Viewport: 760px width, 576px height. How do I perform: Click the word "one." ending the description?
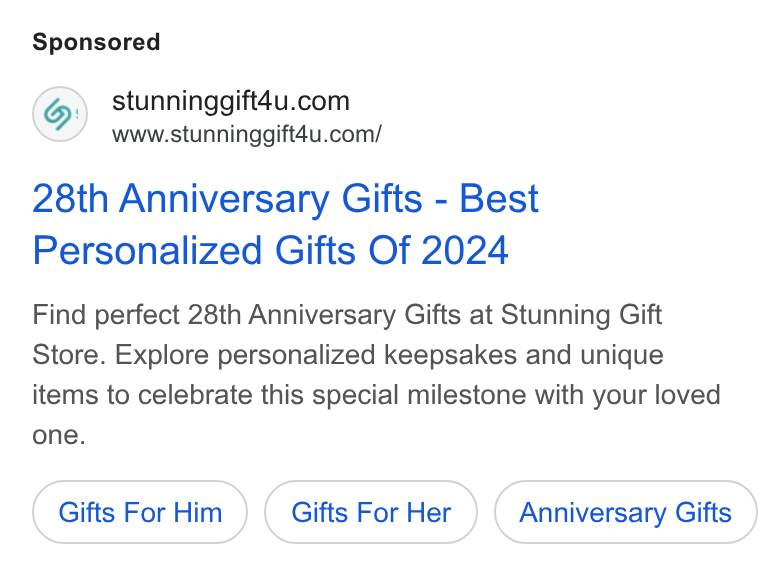click(x=59, y=435)
